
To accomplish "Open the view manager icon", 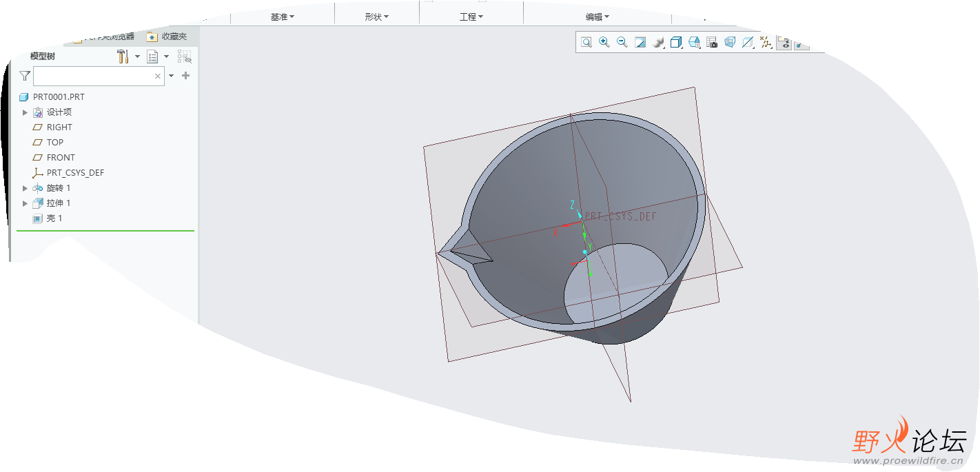I will pos(694,43).
